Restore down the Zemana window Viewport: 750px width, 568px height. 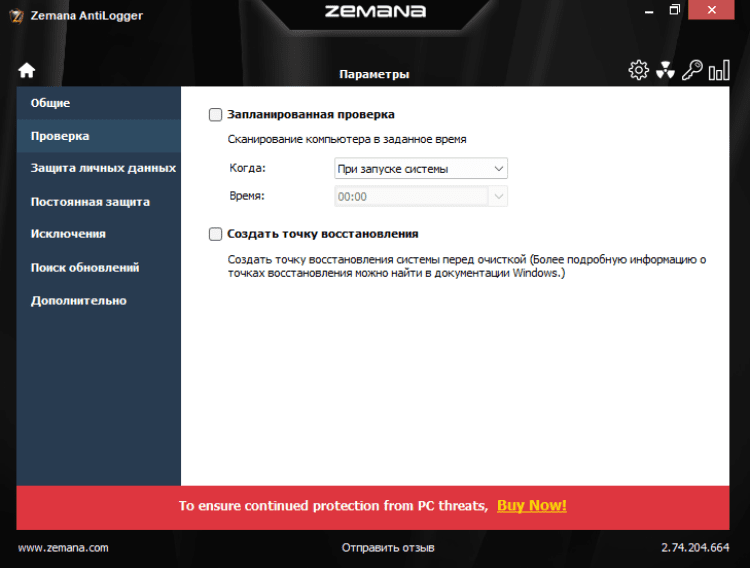tap(674, 10)
